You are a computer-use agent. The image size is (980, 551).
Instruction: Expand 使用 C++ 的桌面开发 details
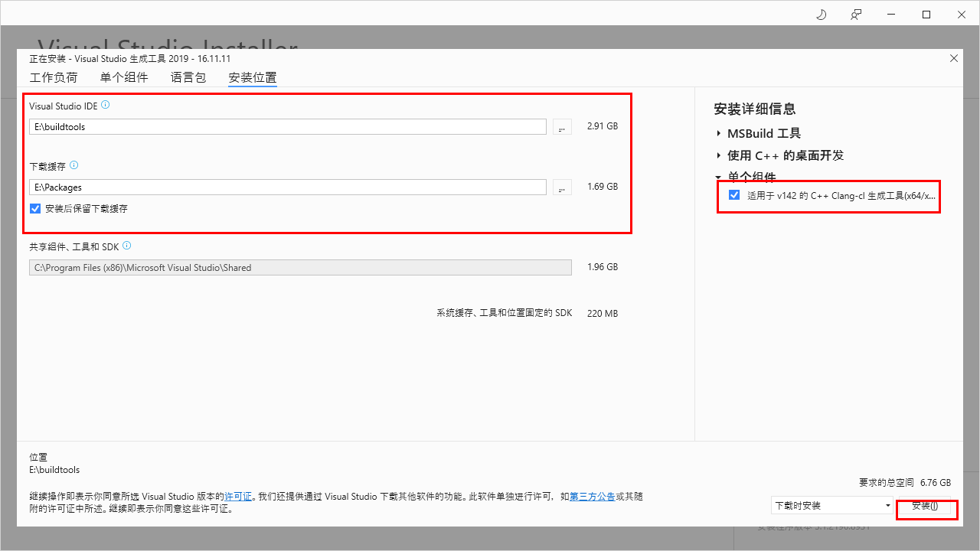pos(719,155)
